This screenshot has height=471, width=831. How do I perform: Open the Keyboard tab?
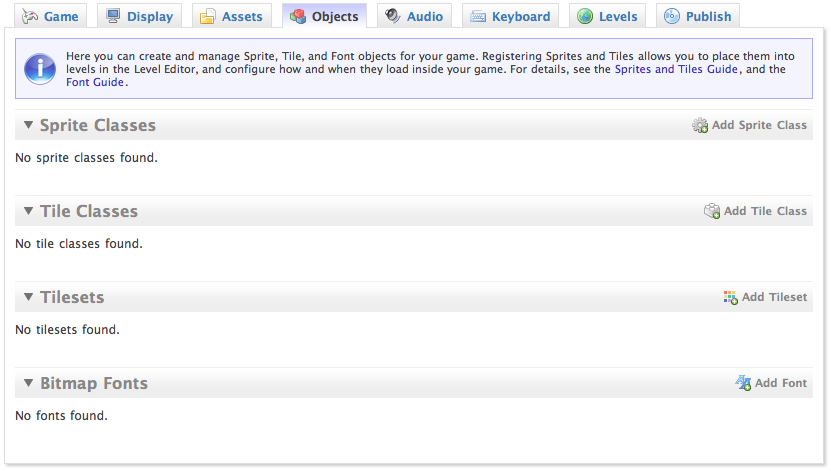[510, 16]
